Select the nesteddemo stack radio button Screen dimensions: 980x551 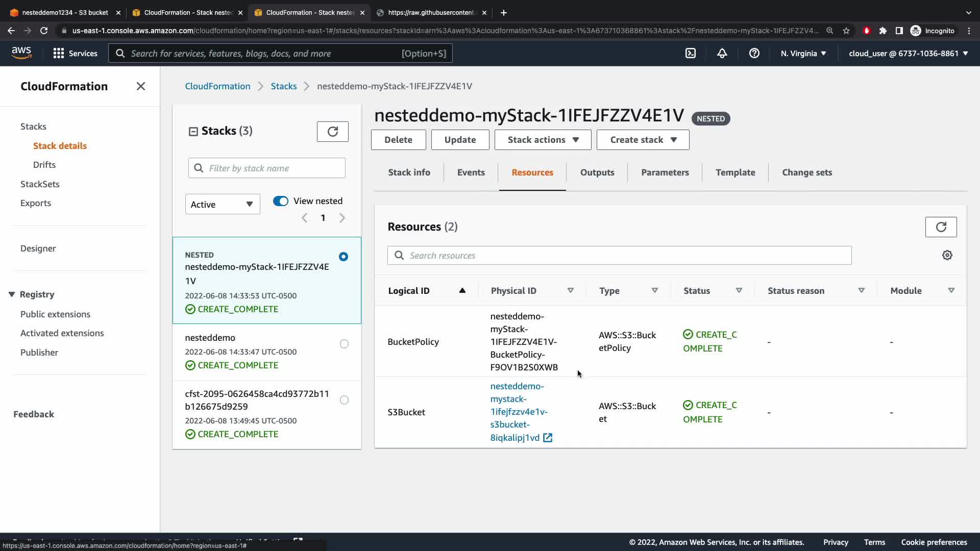(344, 344)
